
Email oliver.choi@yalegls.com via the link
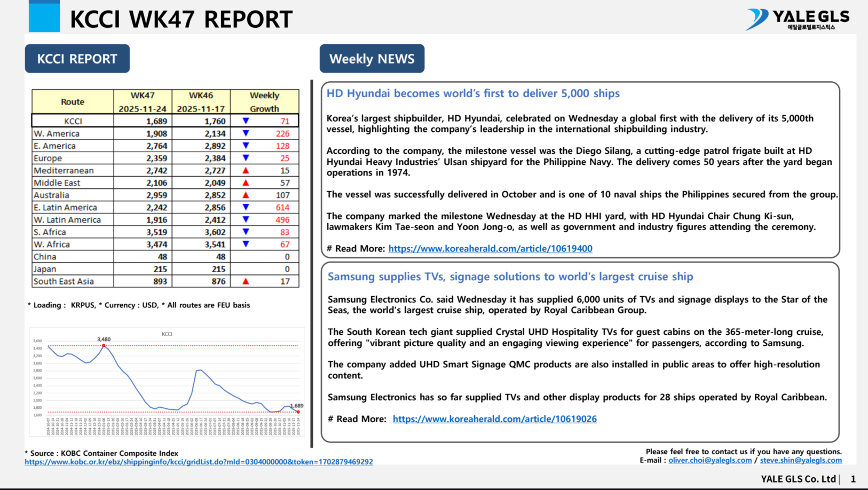(709, 460)
